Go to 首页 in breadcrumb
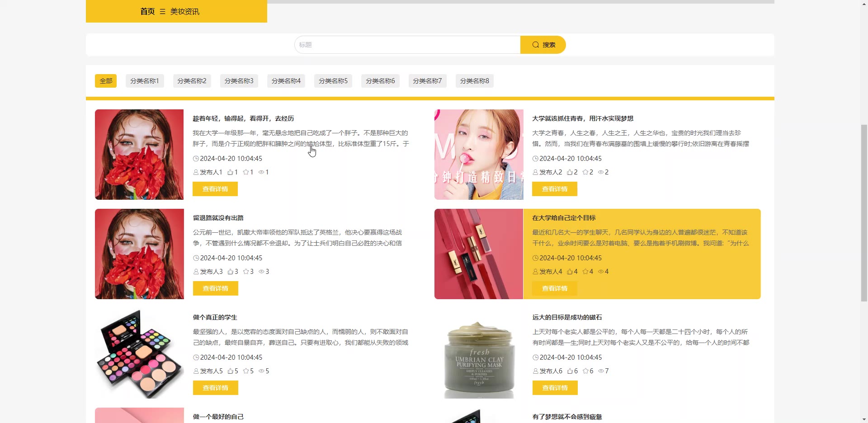Image resolution: width=868 pixels, height=423 pixels. (147, 12)
